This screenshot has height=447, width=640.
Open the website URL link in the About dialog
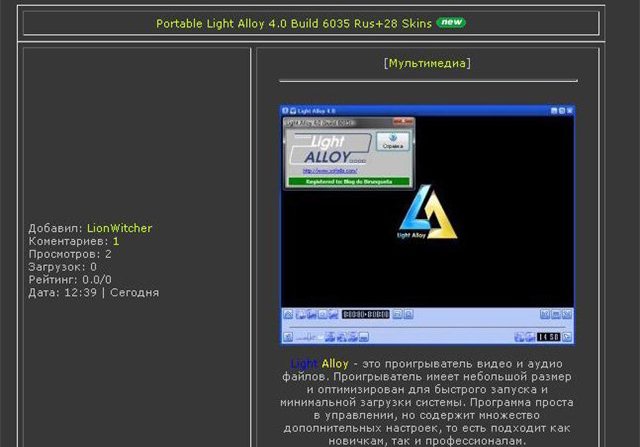pyautogui.click(x=330, y=171)
